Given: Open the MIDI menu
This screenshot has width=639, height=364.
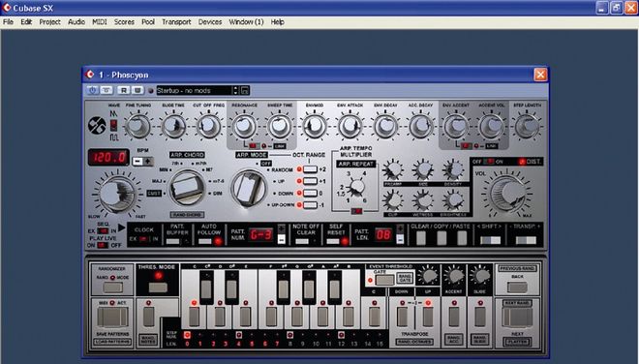Looking at the screenshot, I should point(100,22).
